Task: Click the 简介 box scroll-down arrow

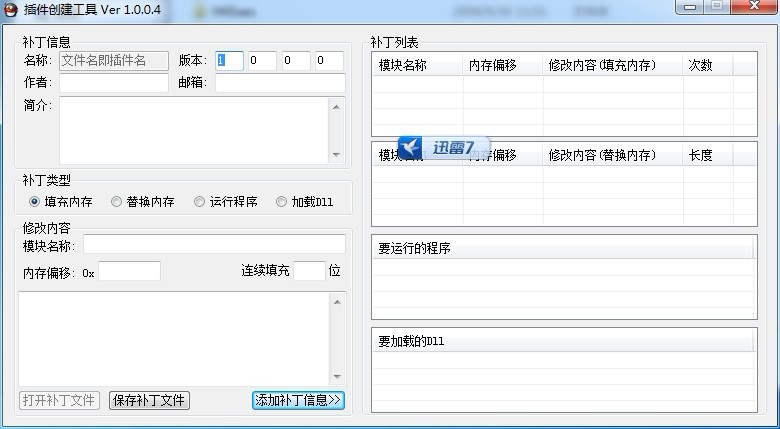Action: coord(338,155)
